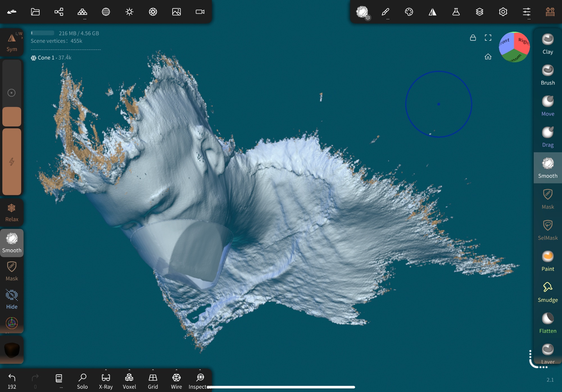Click the Scene vertices 455k readout
Viewport: 562px width, 392px height.
click(56, 41)
